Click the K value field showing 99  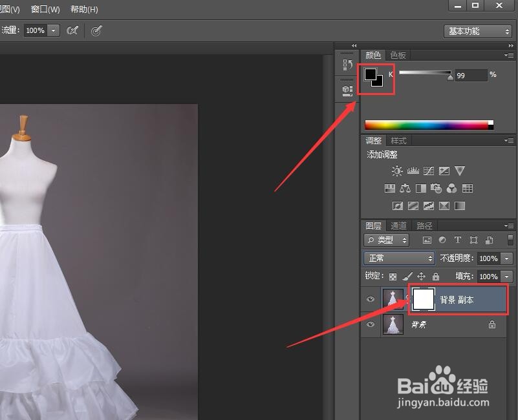point(471,76)
